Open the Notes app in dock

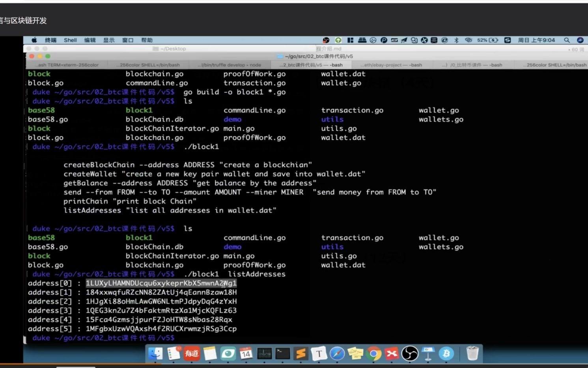pyautogui.click(x=210, y=353)
